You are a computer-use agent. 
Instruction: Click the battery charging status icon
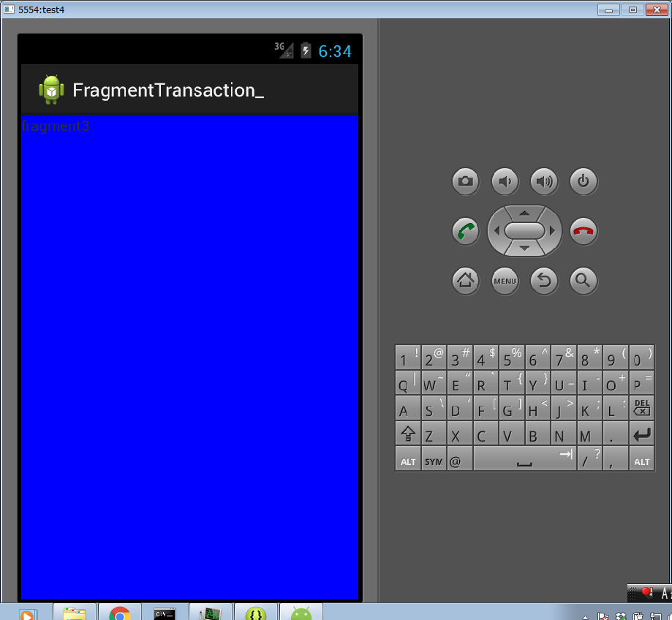[306, 50]
